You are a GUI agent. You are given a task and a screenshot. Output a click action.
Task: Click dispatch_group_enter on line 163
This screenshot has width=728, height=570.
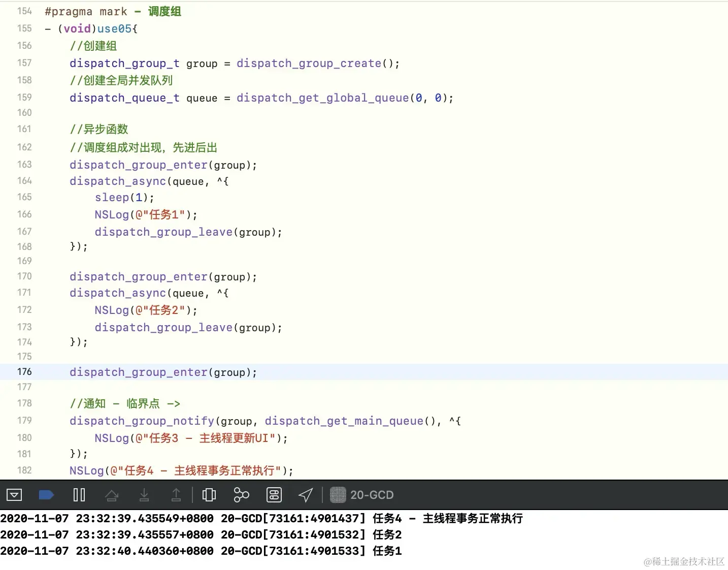click(x=139, y=165)
